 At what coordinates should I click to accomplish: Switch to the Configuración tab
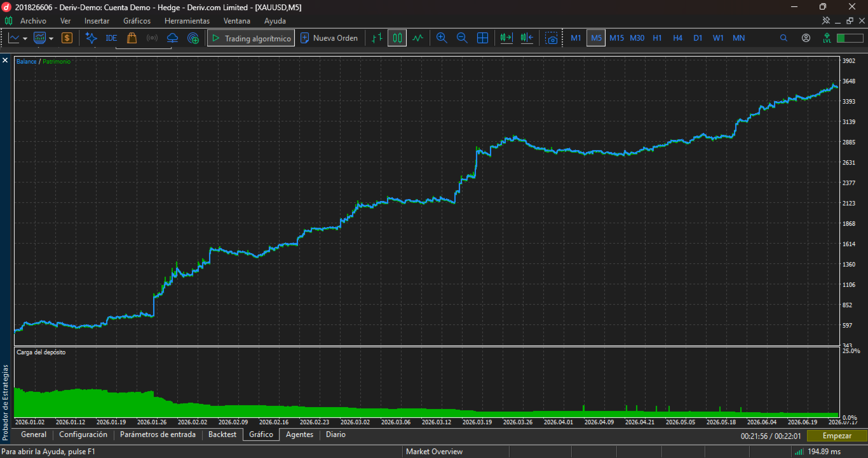click(83, 434)
